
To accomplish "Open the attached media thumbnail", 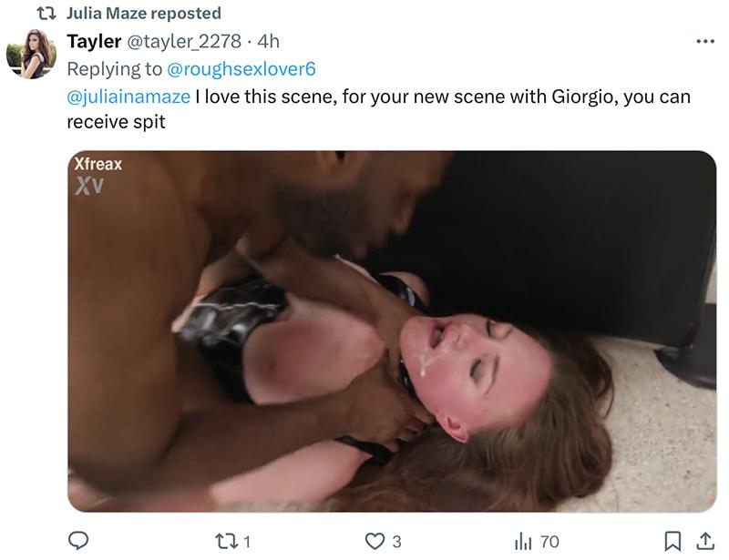I will (x=392, y=331).
